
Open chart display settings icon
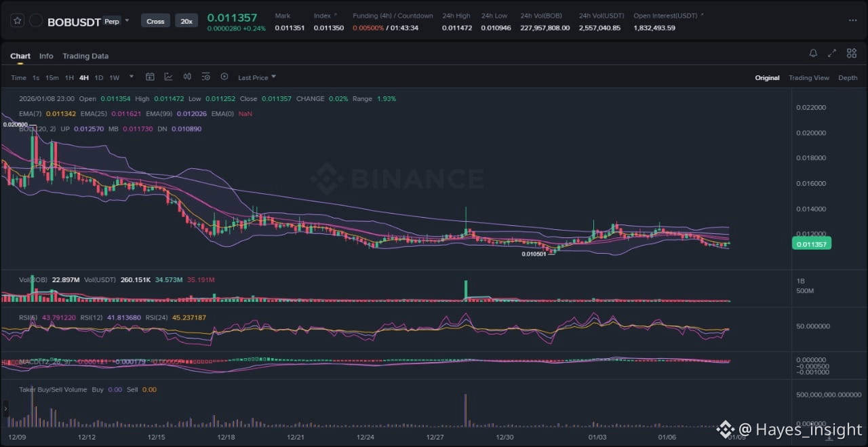tap(205, 77)
